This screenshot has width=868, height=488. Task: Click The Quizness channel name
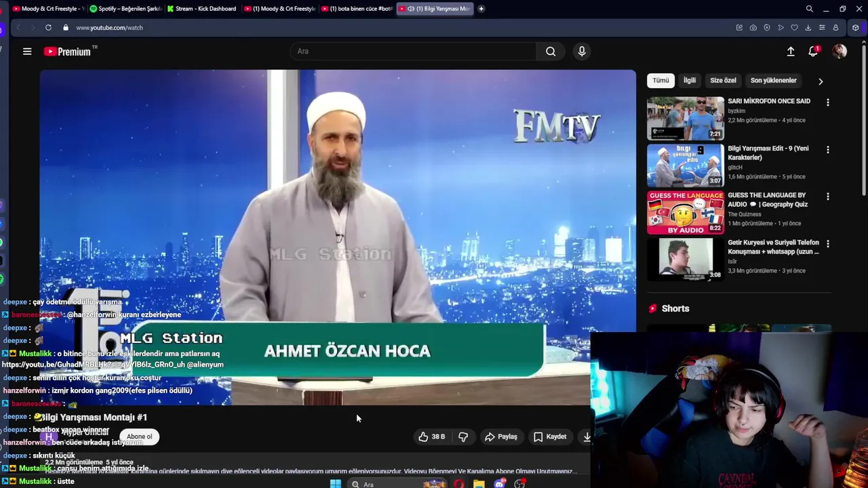coord(745,214)
